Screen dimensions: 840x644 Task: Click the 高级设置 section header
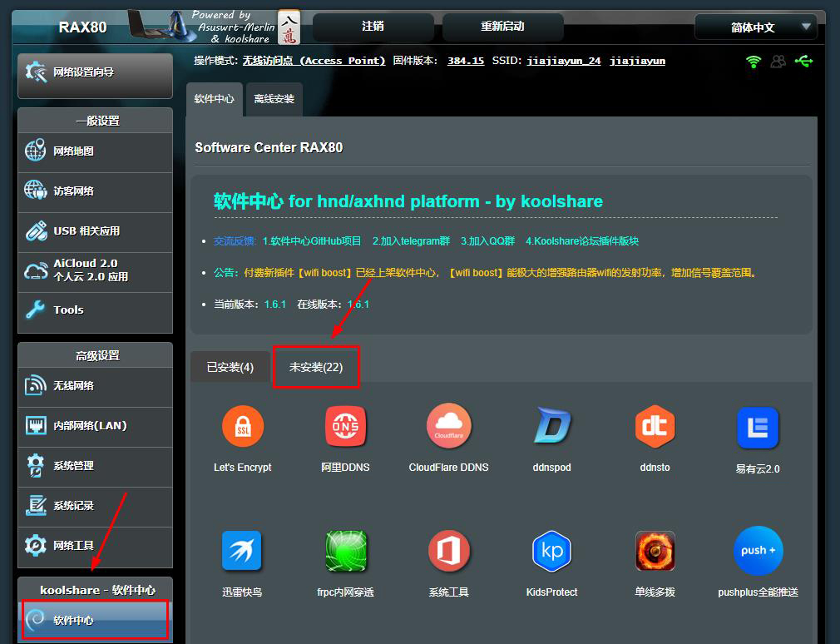click(x=97, y=356)
